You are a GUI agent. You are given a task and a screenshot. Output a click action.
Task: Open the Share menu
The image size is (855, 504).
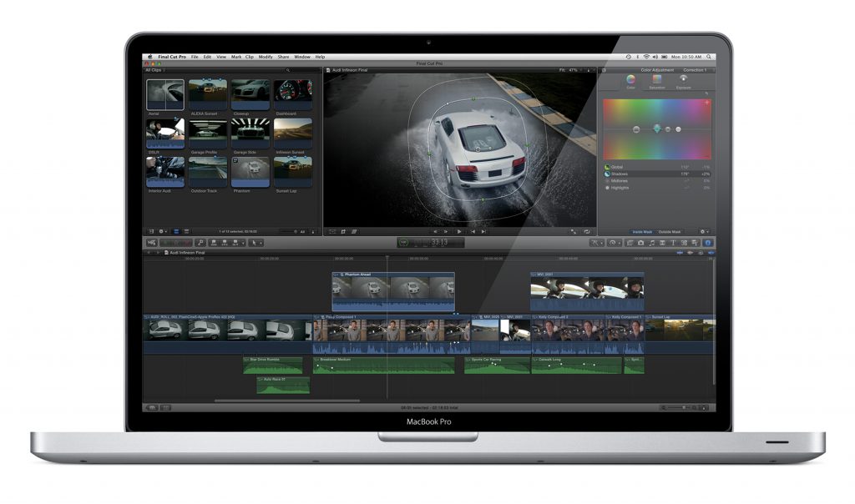click(284, 57)
